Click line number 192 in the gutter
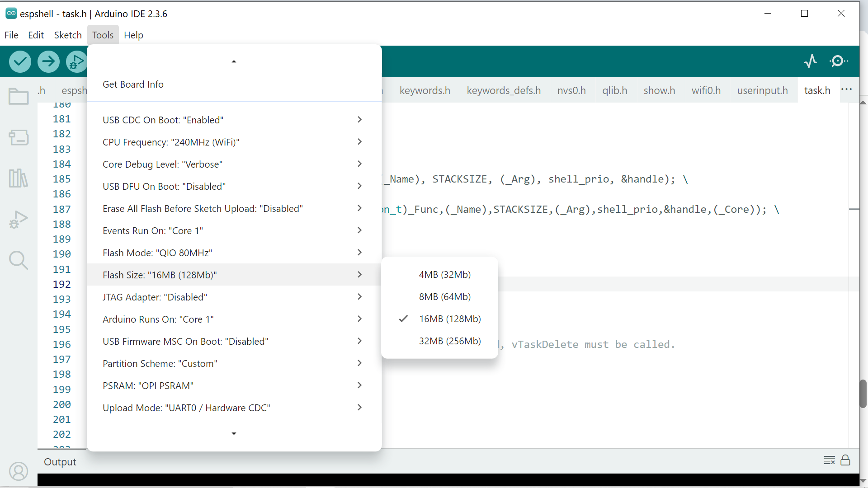Screen dimensions: 868x488 (x=62, y=284)
